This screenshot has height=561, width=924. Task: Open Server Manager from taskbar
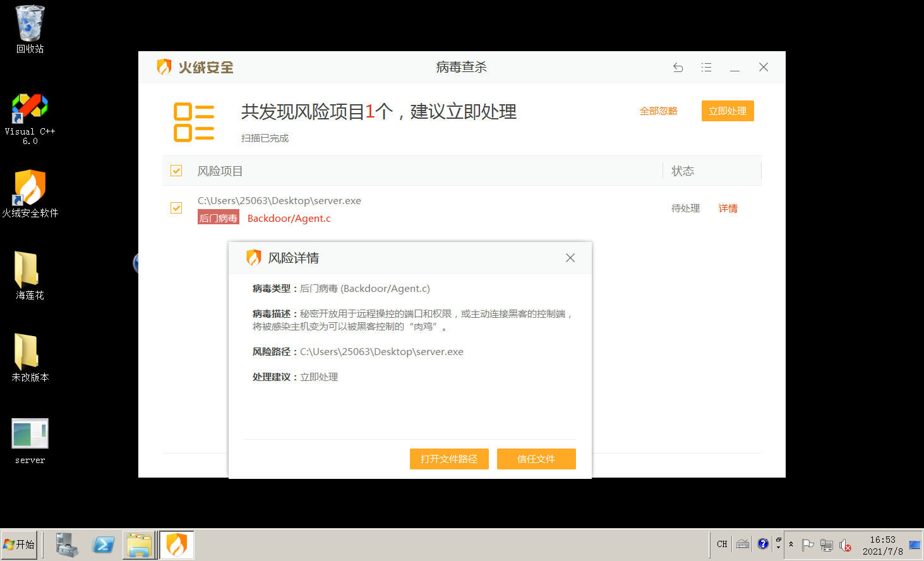coord(66,545)
